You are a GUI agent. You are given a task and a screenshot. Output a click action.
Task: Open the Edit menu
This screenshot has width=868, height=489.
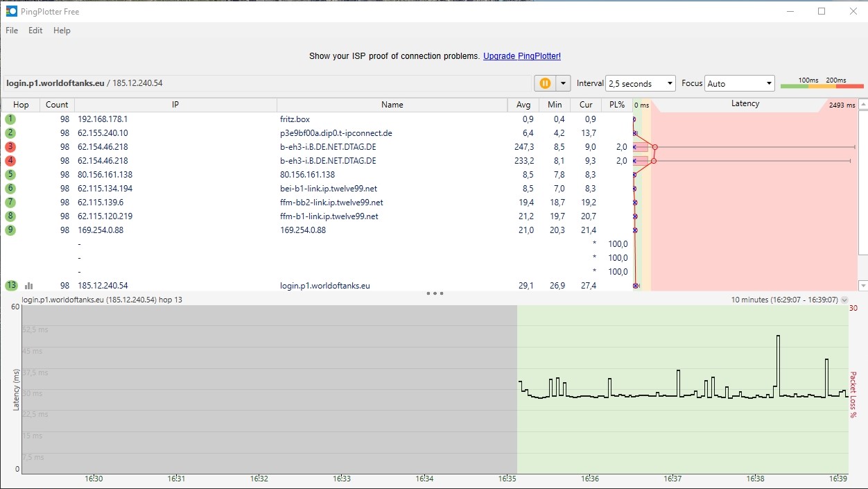[x=35, y=31]
